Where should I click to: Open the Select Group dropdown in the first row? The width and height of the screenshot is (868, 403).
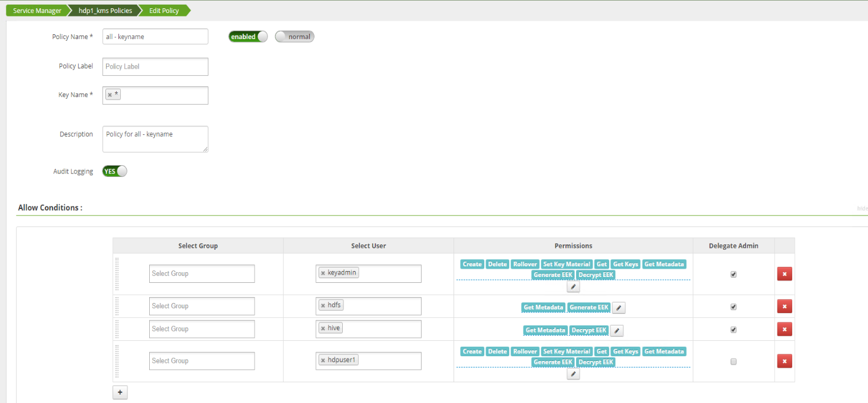[x=201, y=273]
